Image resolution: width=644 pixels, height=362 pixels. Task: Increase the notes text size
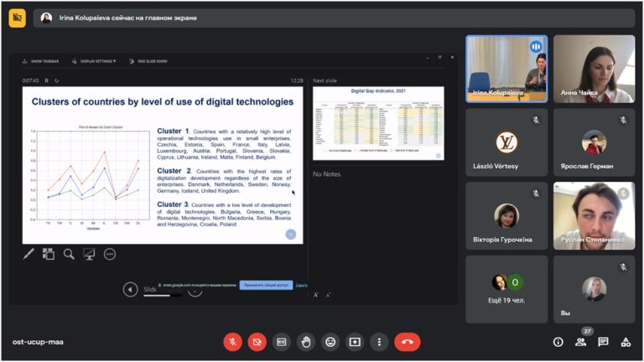(316, 295)
